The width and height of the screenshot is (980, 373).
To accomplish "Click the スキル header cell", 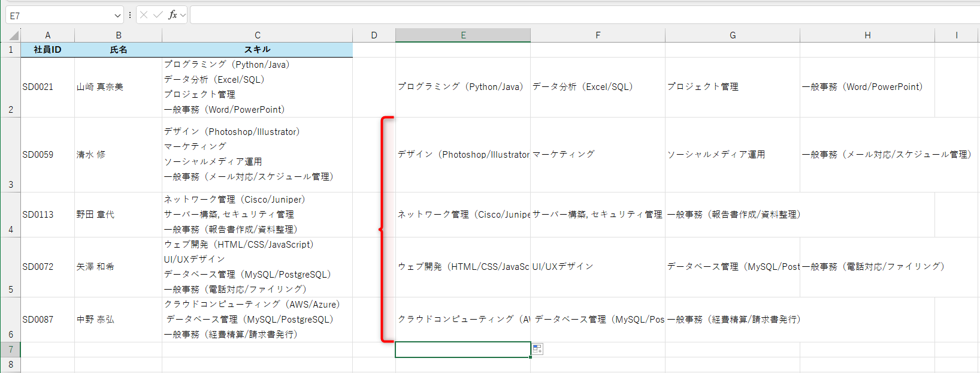I will [x=258, y=50].
